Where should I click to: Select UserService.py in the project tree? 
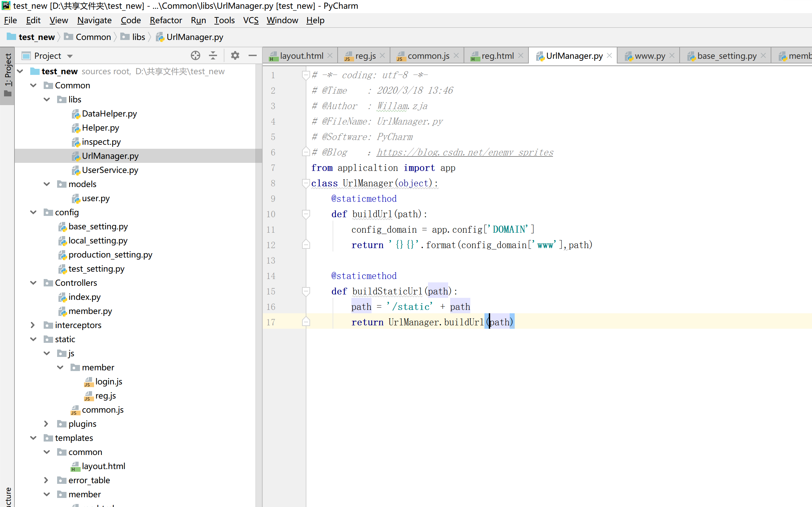click(x=110, y=170)
